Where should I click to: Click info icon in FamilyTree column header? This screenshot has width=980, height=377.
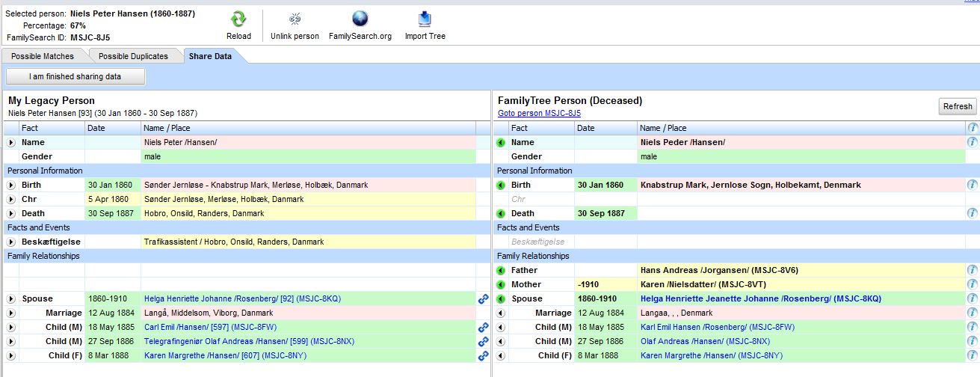click(973, 128)
